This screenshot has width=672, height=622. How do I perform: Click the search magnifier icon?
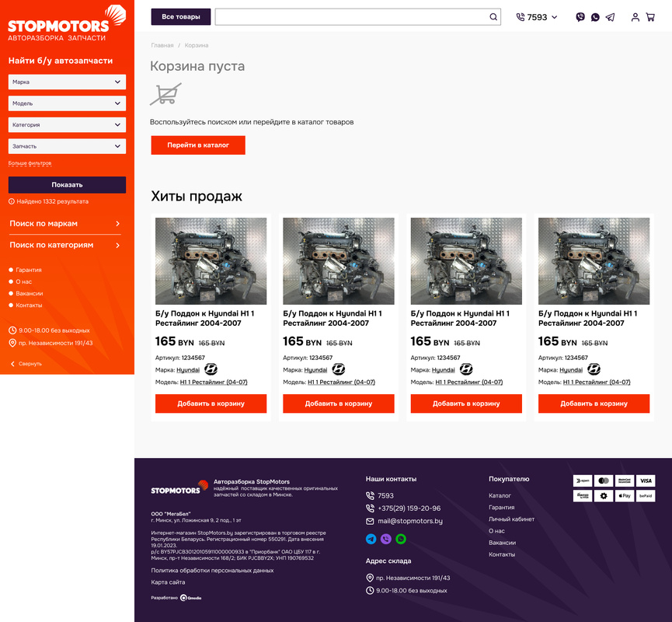tap(493, 17)
